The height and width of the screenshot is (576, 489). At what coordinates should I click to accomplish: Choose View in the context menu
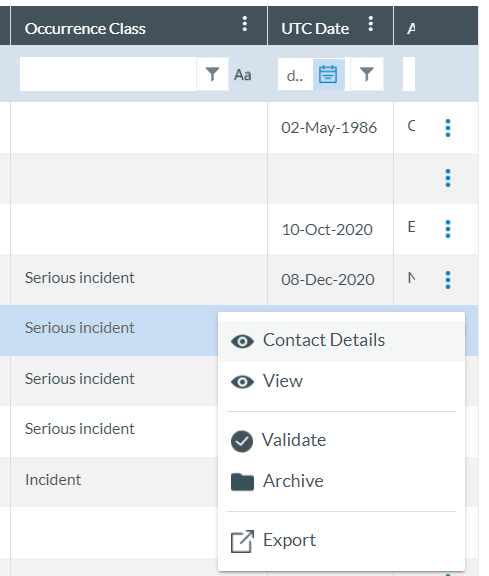click(341, 381)
